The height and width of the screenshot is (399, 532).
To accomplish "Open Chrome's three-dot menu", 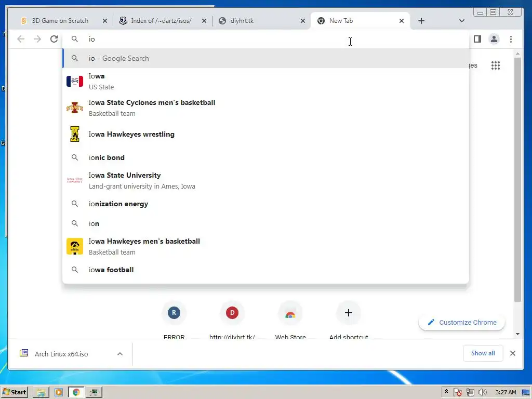I will (511, 39).
